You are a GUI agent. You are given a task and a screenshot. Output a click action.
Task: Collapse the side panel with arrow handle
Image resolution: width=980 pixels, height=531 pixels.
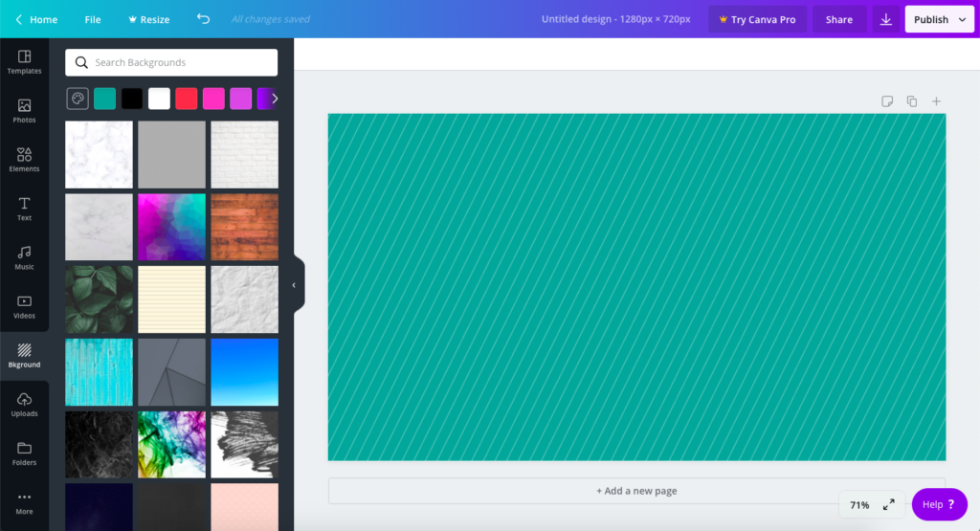pyautogui.click(x=295, y=285)
